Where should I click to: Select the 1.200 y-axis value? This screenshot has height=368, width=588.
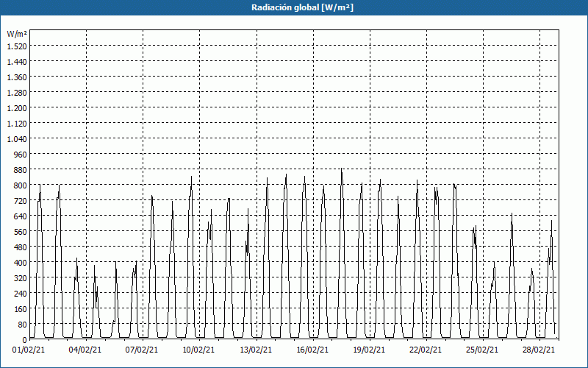(x=17, y=108)
